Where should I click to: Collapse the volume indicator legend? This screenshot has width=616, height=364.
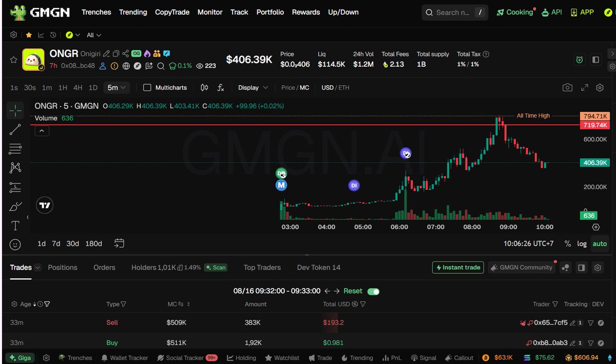tap(42, 131)
